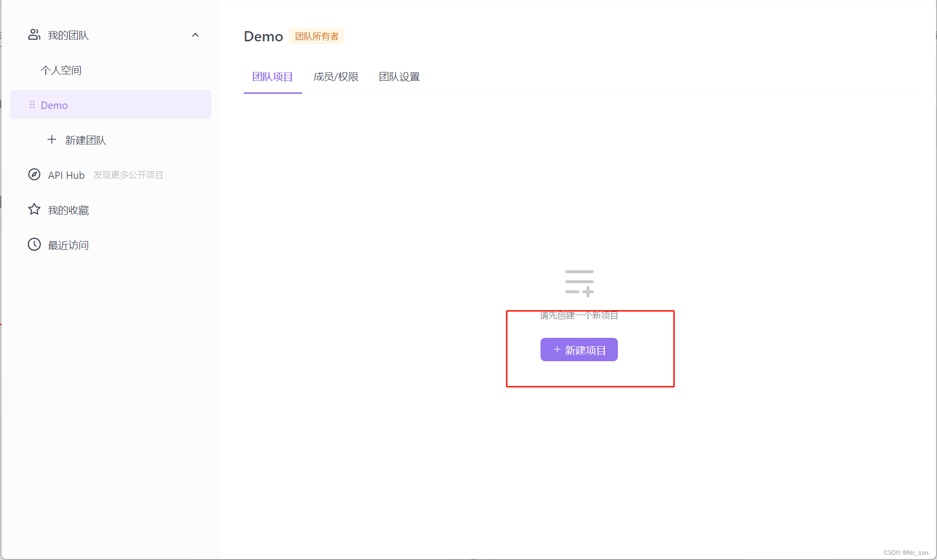Image resolution: width=937 pixels, height=560 pixels.
Task: Click the 团队所有者 badge
Action: [317, 36]
